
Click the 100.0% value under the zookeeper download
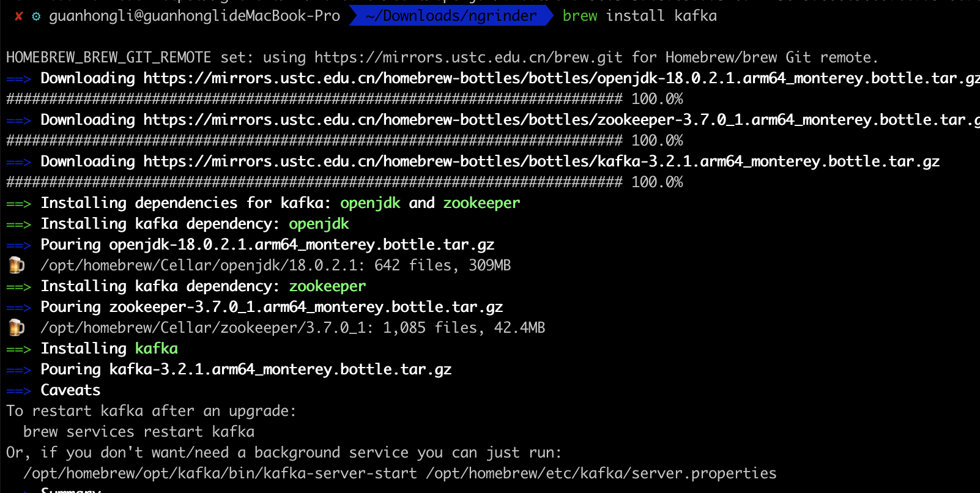[657, 141]
